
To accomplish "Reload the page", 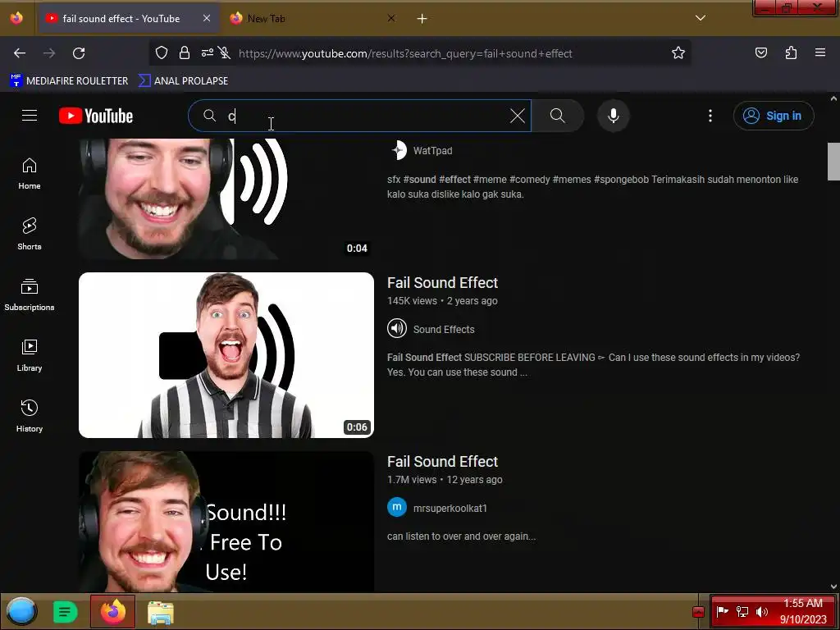I will coord(79,53).
